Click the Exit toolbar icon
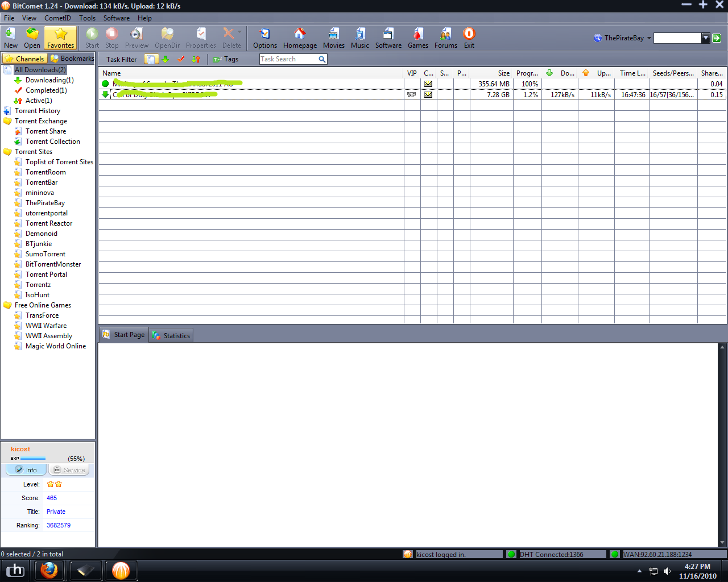This screenshot has width=728, height=582. point(469,38)
